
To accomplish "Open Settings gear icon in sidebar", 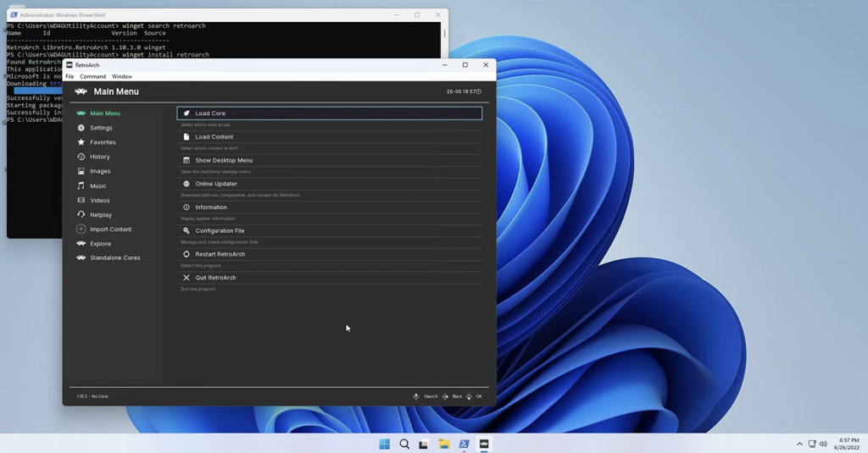I will (81, 128).
